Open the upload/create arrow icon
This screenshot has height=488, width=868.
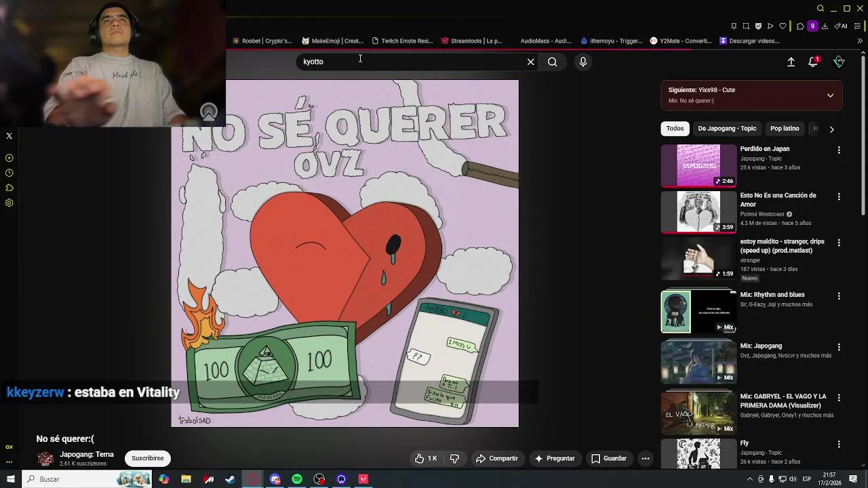pos(791,62)
